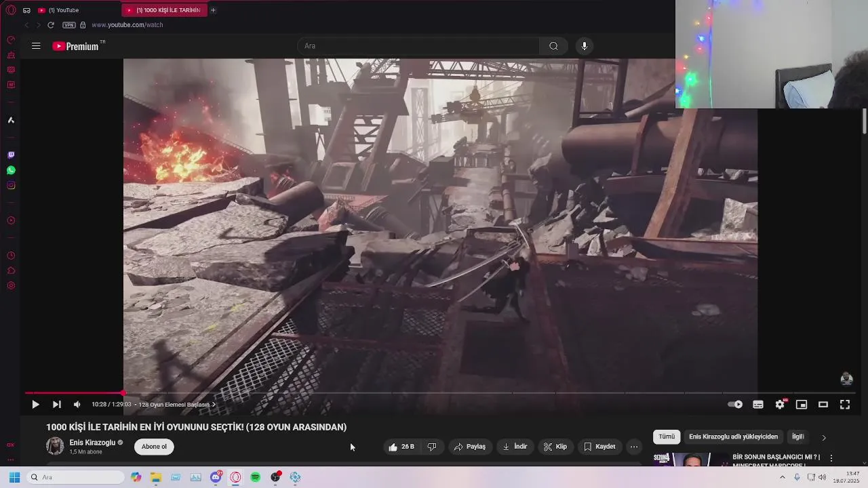Click the Paylaş share button

470,447
